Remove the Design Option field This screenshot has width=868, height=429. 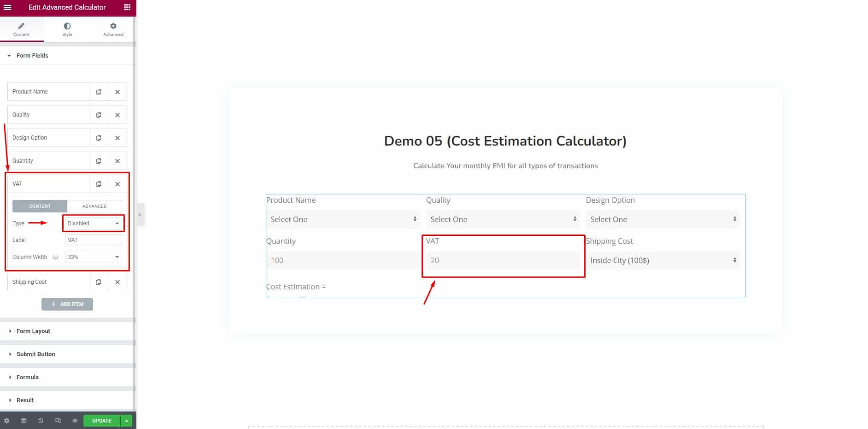tap(117, 137)
